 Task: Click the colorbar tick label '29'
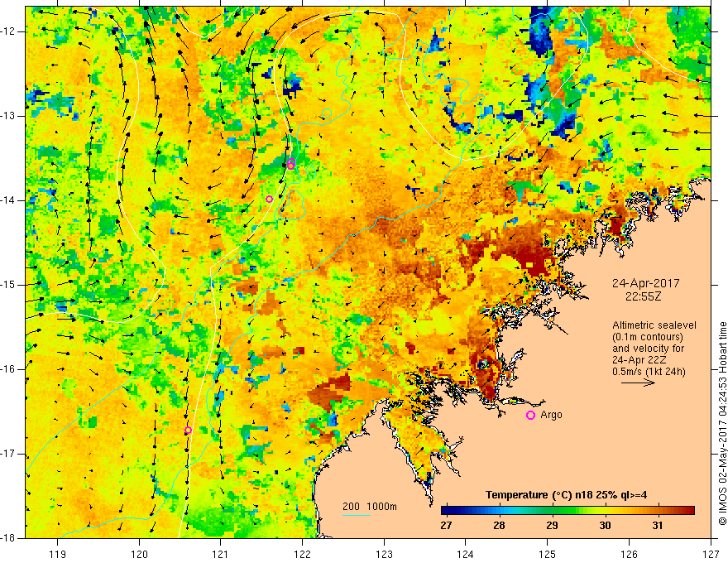click(x=552, y=526)
